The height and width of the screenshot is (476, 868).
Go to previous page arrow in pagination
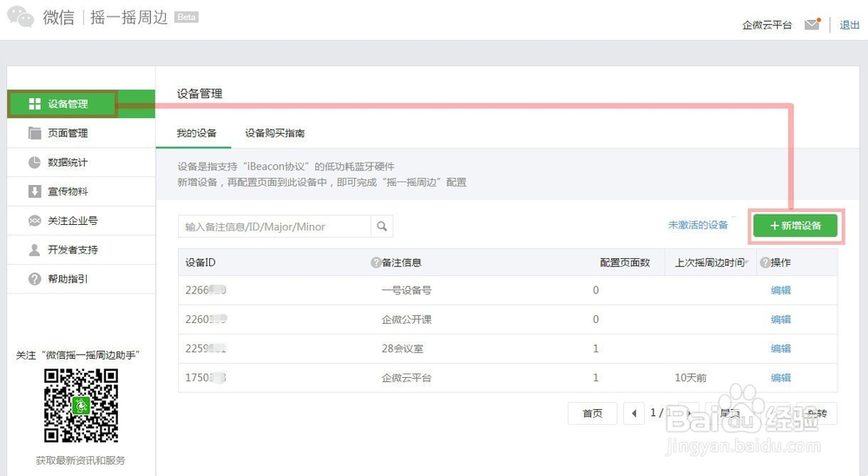tap(635, 413)
